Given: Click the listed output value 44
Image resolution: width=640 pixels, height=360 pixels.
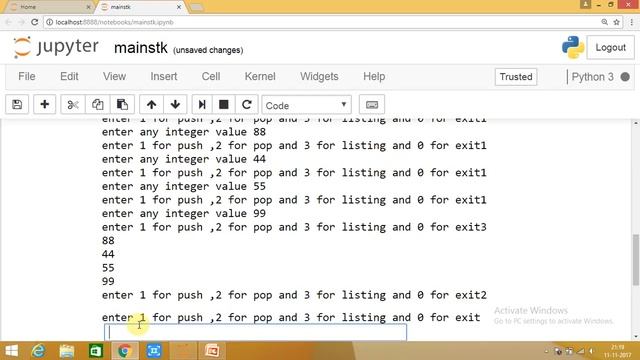Looking at the screenshot, I should coord(108,254).
